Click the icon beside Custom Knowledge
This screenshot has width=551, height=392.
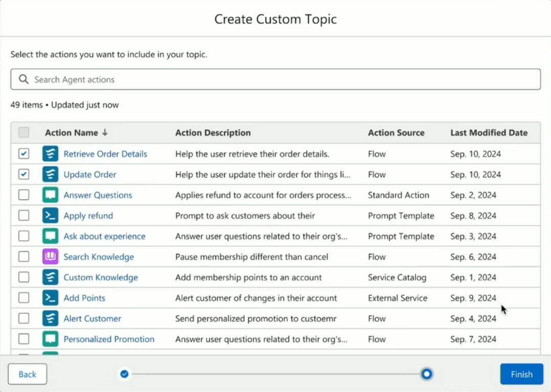(x=50, y=278)
